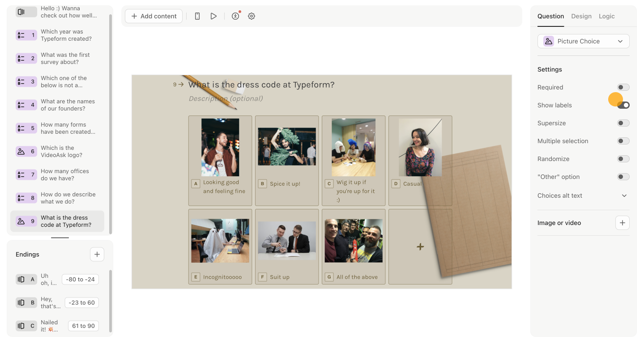This screenshot has height=344, width=644.
Task: Click the plus to add a new picture choice
Action: coord(420,246)
